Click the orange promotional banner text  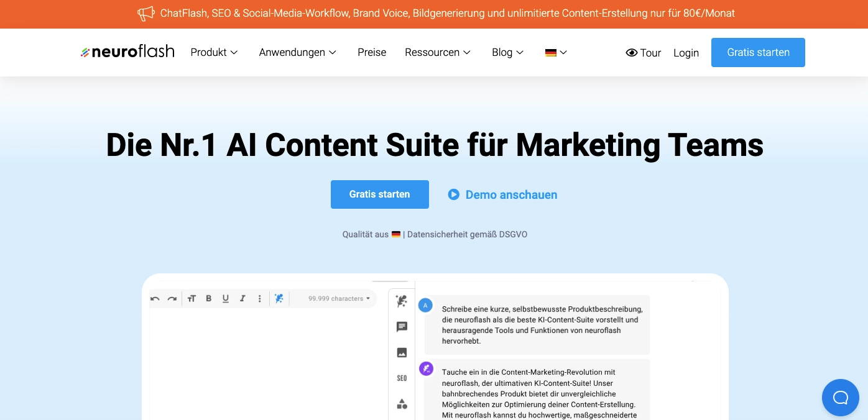448,13
